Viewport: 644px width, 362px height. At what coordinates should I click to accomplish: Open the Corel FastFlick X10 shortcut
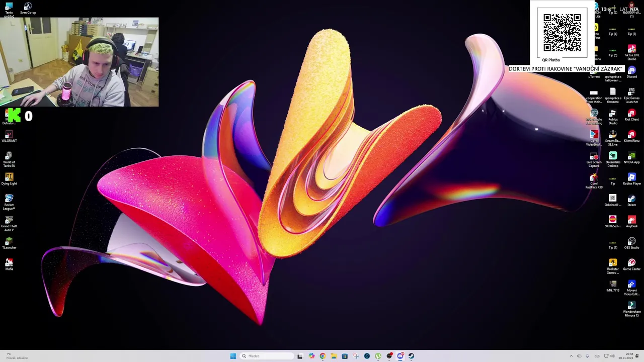(x=594, y=180)
